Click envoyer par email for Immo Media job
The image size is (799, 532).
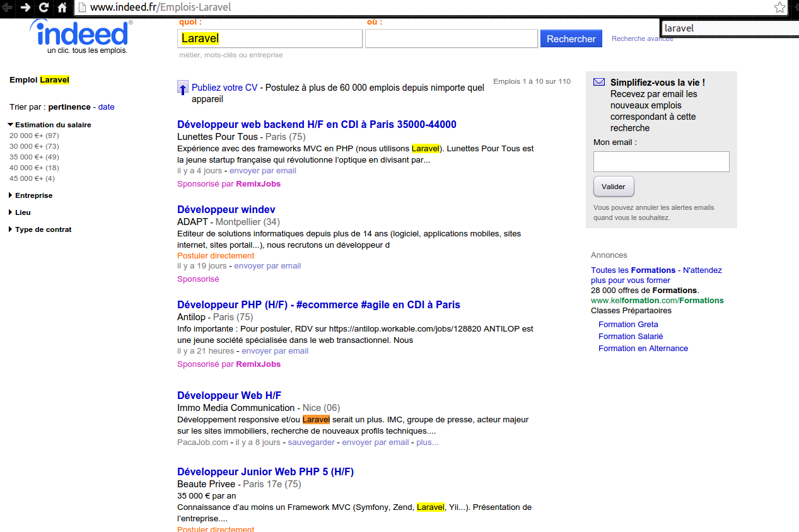(x=375, y=442)
